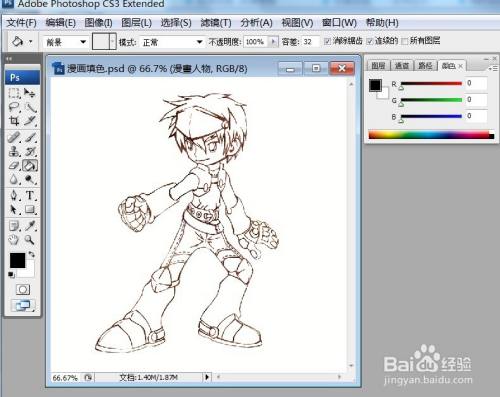Open the 图像(I) menu
The height and width of the screenshot is (397, 500).
[x=98, y=23]
